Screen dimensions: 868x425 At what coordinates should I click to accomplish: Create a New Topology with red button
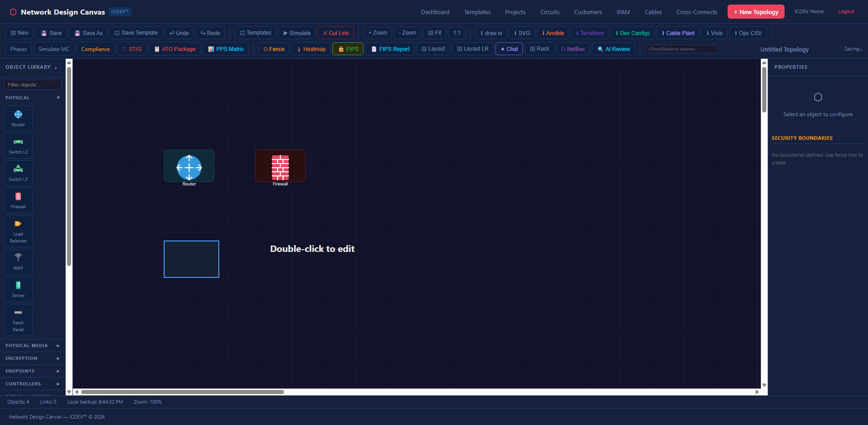tap(756, 12)
